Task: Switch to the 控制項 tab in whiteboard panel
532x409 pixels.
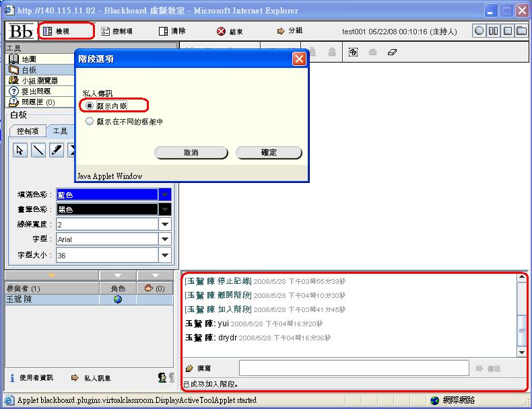Action: [28, 131]
